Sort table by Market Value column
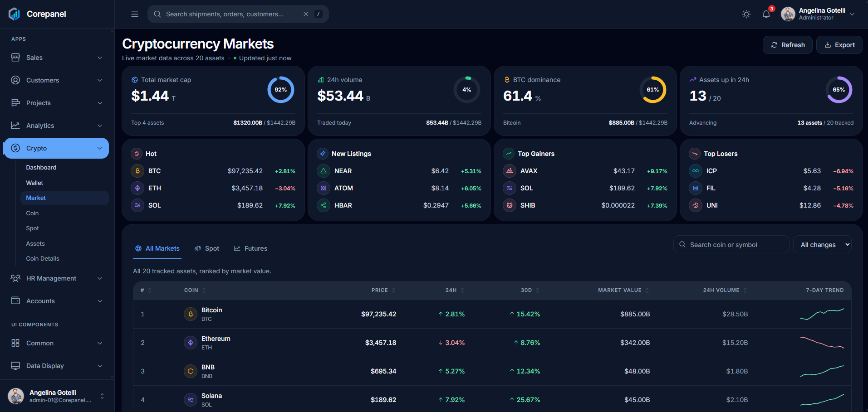Viewport: 868px width, 412px height. (x=623, y=290)
